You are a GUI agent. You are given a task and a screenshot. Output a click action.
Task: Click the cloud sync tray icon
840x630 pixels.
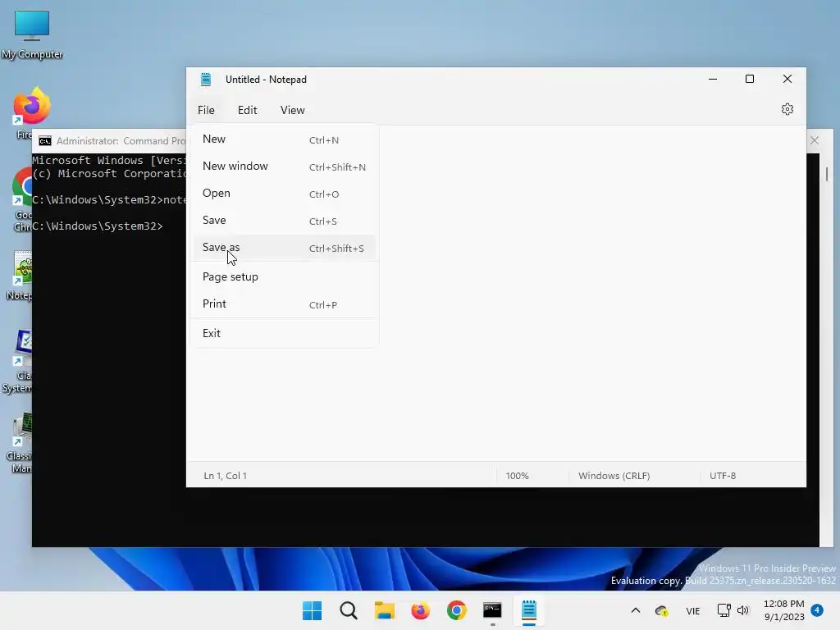click(x=662, y=610)
